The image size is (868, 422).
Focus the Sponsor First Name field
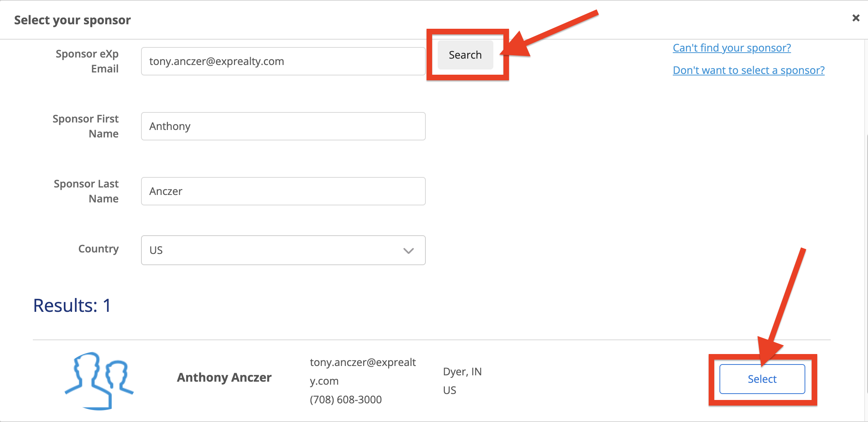coord(283,126)
